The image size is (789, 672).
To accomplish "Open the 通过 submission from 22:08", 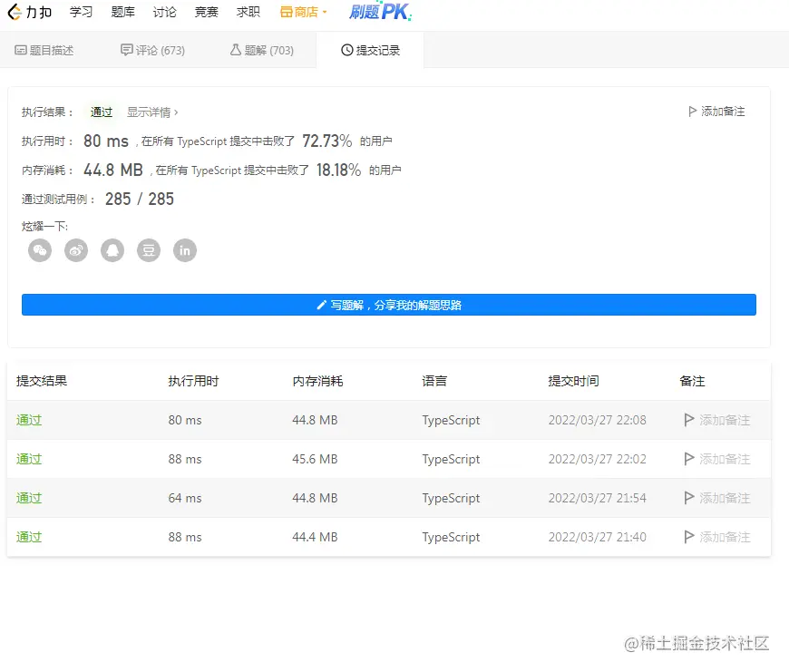I will [29, 420].
